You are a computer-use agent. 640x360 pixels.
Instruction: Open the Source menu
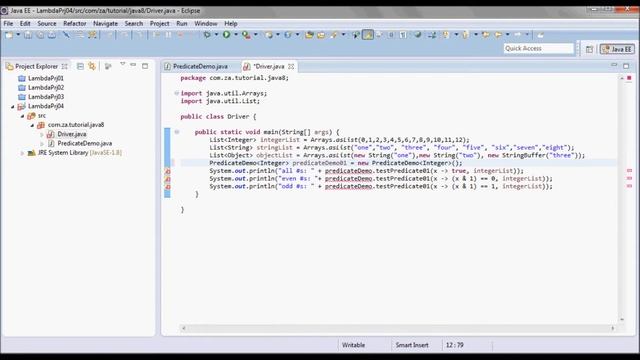coord(47,24)
